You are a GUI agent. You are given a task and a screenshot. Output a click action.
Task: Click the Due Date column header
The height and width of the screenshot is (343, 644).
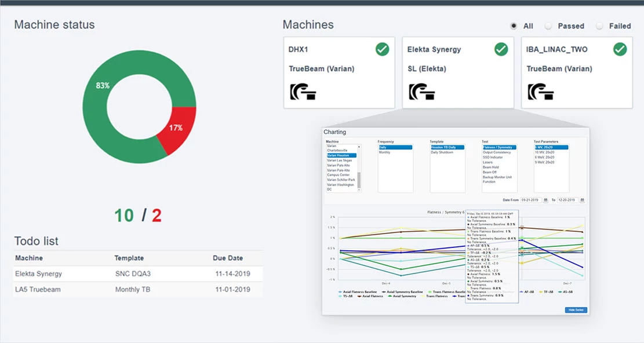[228, 258]
